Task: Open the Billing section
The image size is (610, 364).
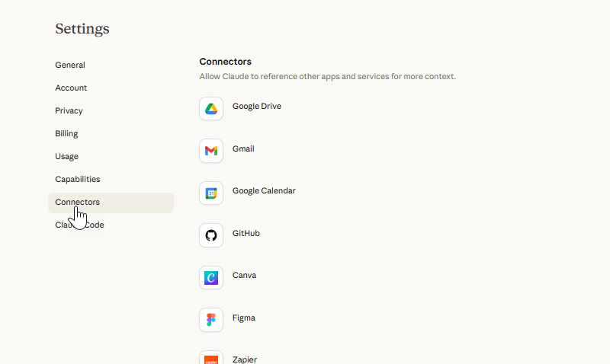Action: [66, 133]
